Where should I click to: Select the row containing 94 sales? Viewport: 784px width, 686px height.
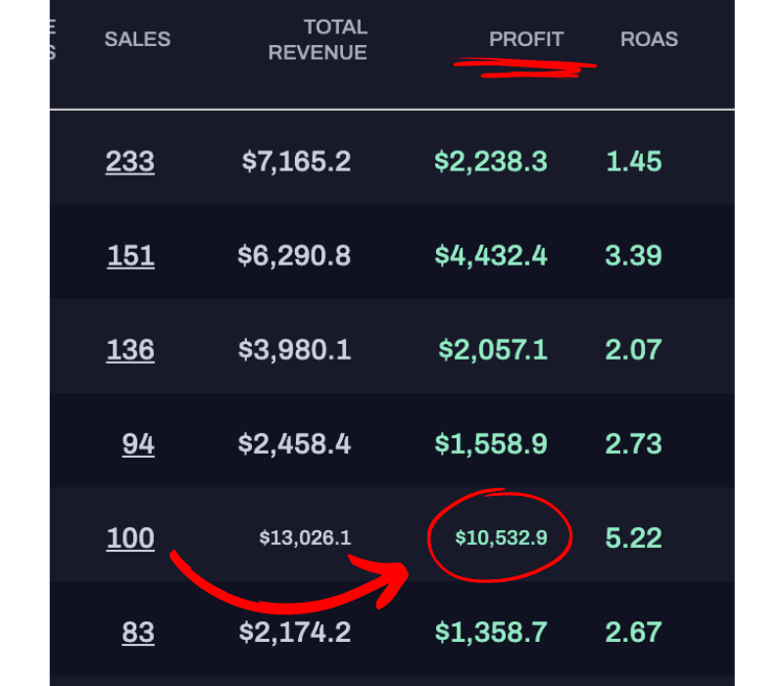(x=392, y=443)
